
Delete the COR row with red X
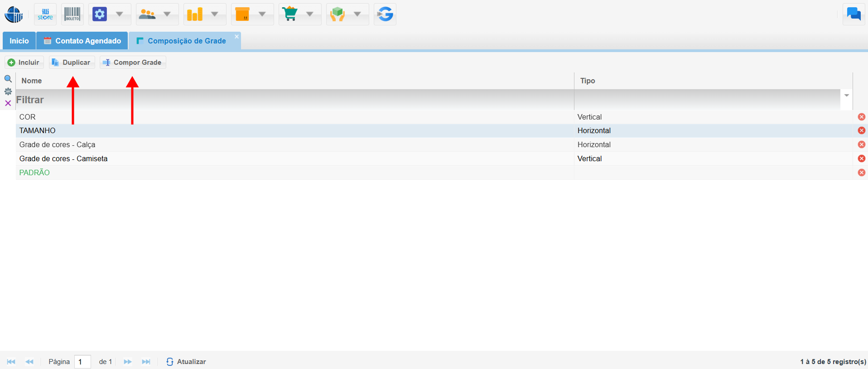(861, 117)
